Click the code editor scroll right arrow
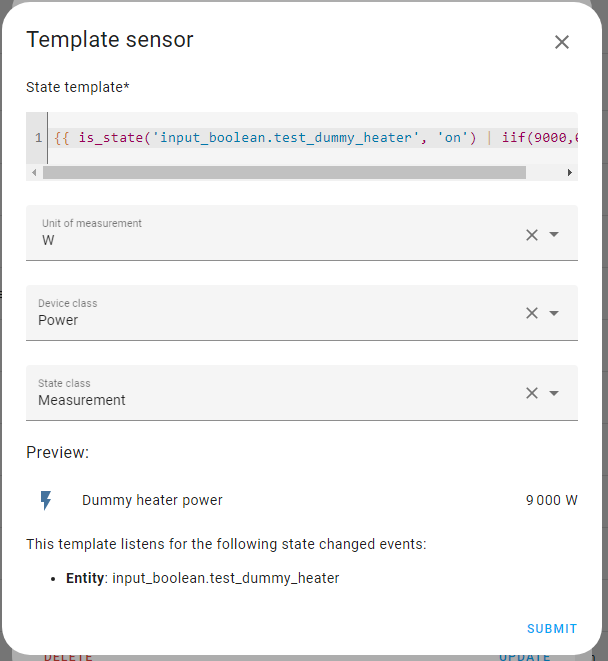 [x=570, y=172]
